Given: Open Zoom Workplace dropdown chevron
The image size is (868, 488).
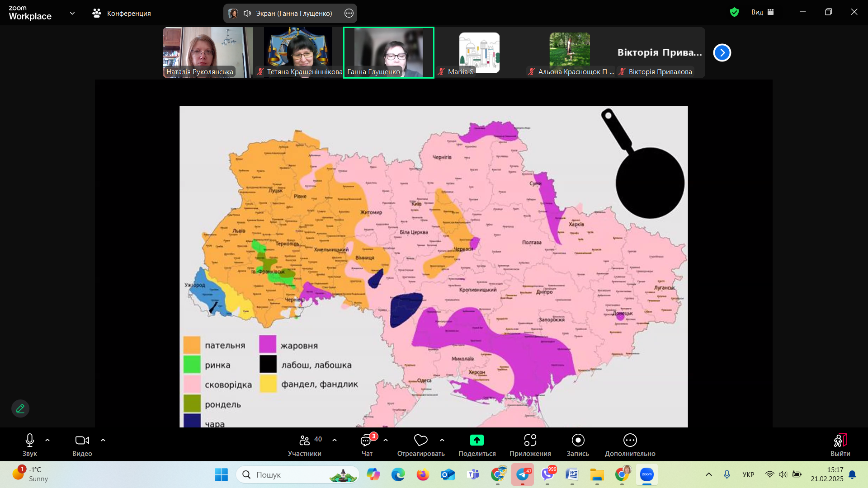Looking at the screenshot, I should coord(72,13).
